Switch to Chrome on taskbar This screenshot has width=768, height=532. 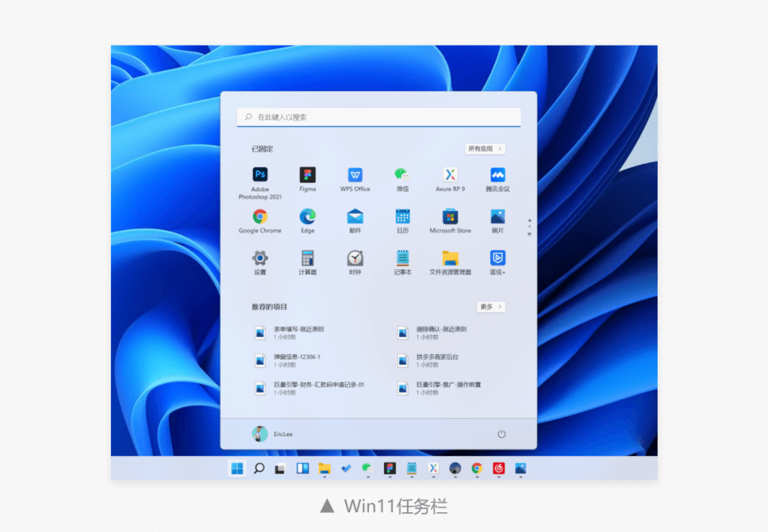pyautogui.click(x=476, y=468)
